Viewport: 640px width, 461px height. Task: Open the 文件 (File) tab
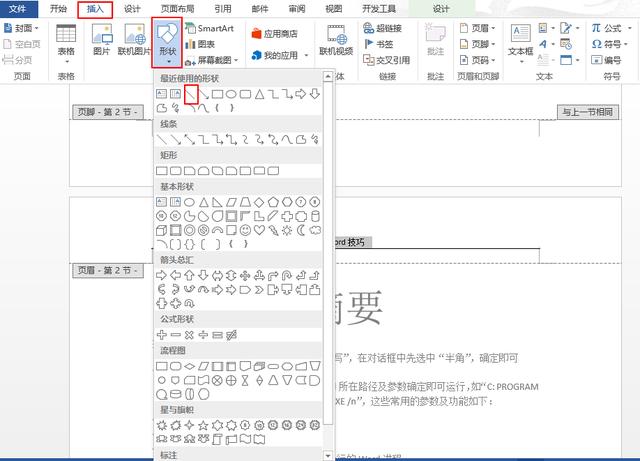(x=18, y=9)
